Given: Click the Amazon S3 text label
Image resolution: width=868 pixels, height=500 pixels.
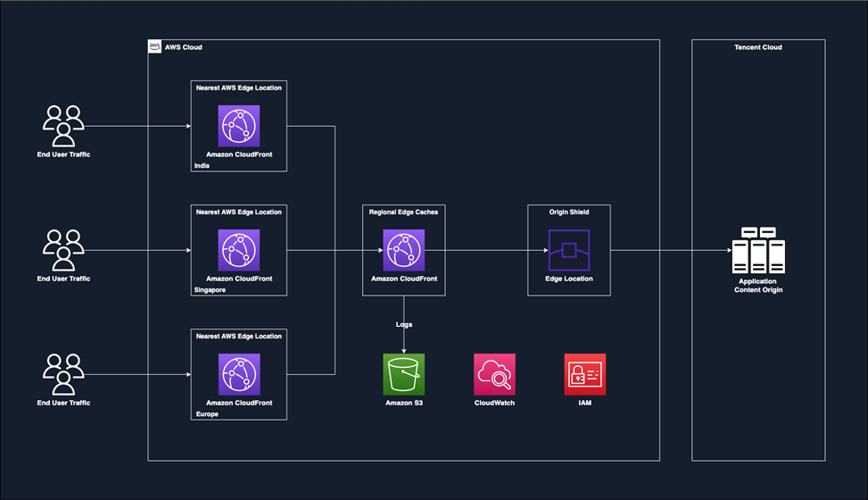Looking at the screenshot, I should pos(403,403).
